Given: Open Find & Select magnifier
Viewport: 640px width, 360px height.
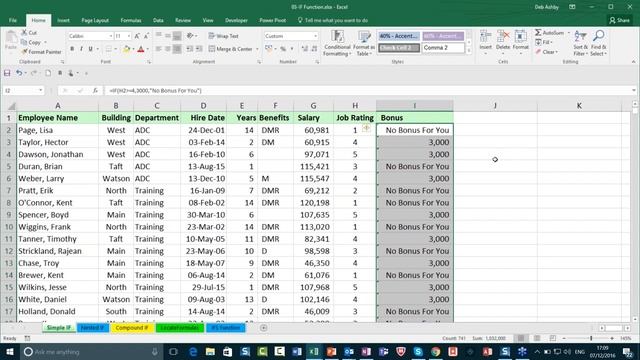Looking at the screenshot, I should (x=598, y=43).
